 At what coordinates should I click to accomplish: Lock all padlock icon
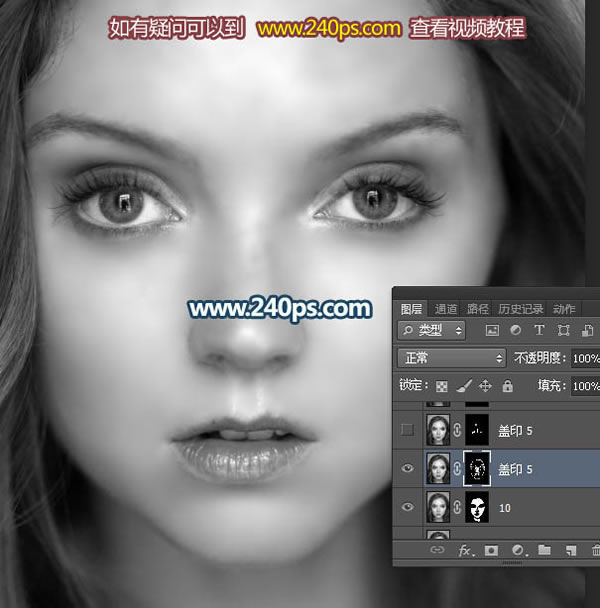[507, 386]
